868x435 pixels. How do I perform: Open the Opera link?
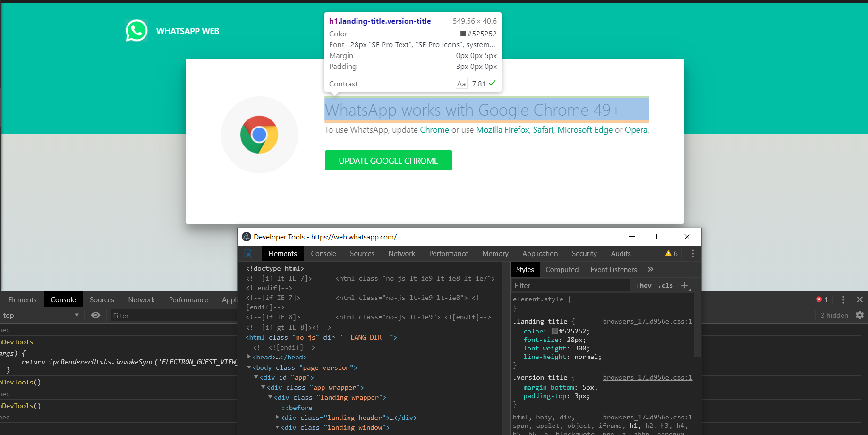636,130
